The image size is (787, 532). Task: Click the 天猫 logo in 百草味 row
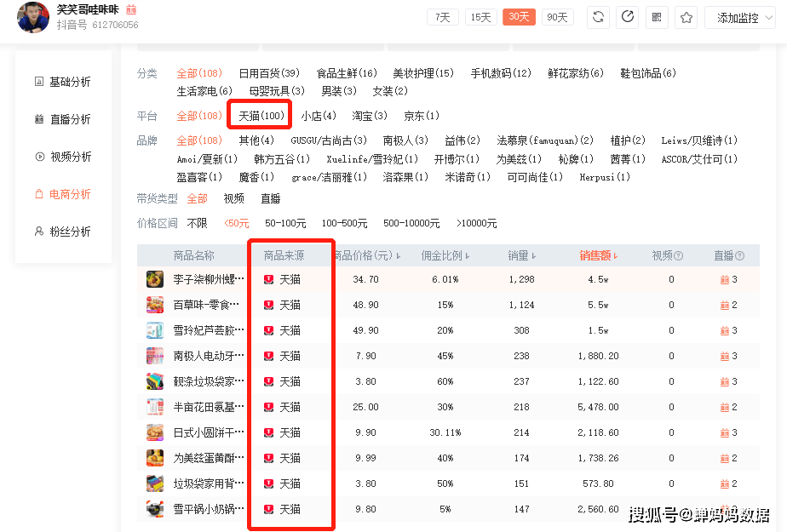tap(268, 305)
